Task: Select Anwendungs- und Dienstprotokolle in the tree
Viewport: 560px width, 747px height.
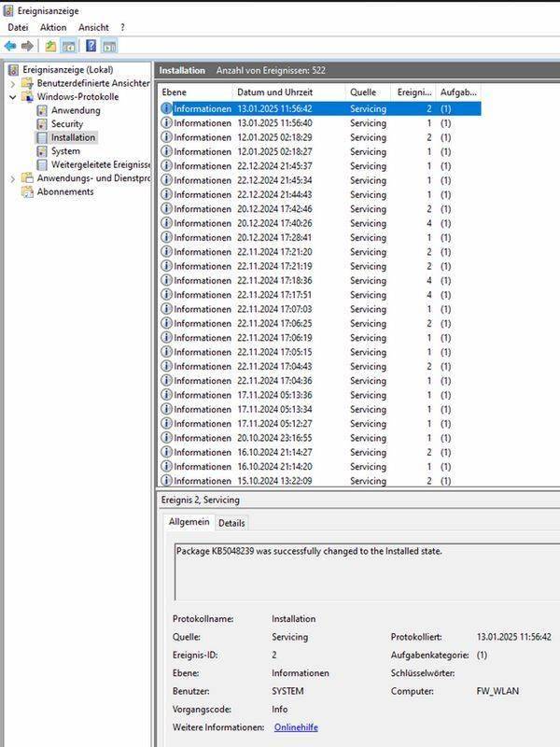Action: point(93,178)
